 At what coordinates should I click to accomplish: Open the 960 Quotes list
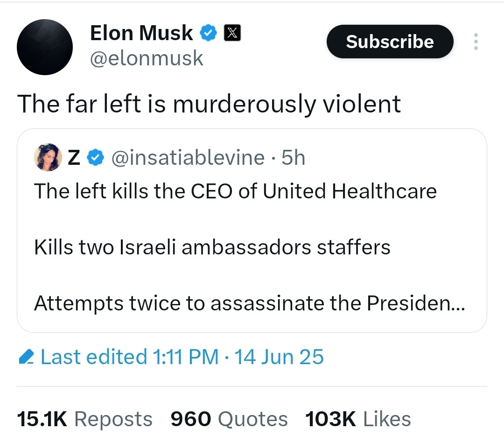[x=229, y=419]
